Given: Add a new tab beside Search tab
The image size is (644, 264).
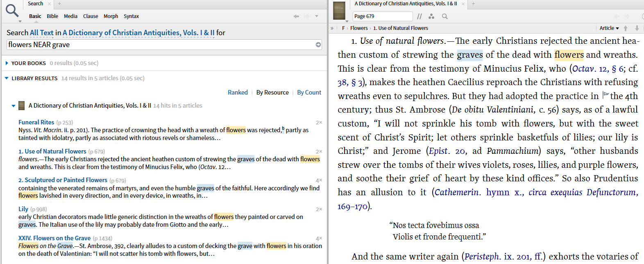Looking at the screenshot, I should pos(59,4).
